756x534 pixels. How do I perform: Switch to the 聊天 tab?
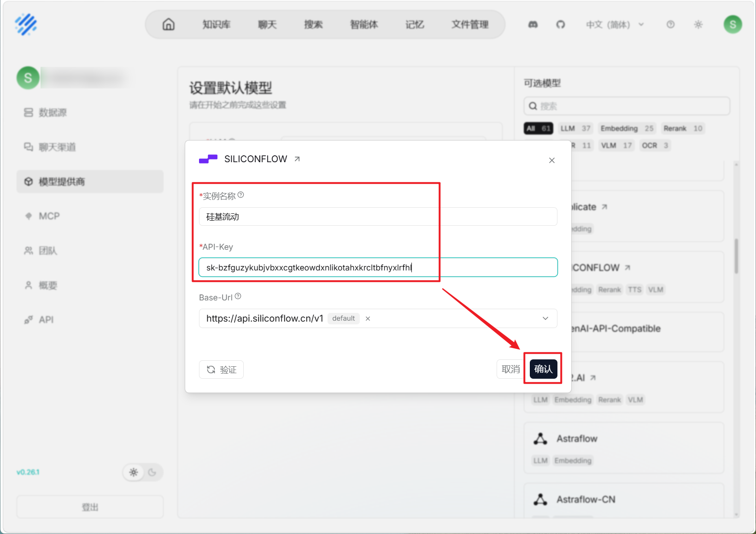pyautogui.click(x=267, y=24)
